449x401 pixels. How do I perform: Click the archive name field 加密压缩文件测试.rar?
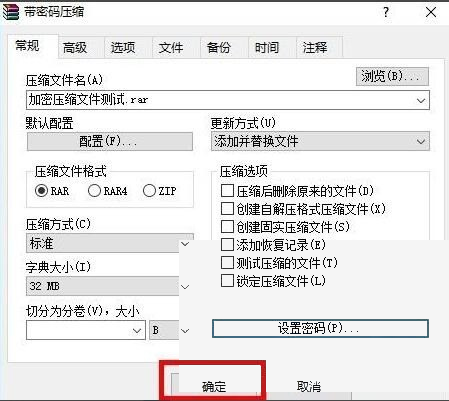[228, 100]
